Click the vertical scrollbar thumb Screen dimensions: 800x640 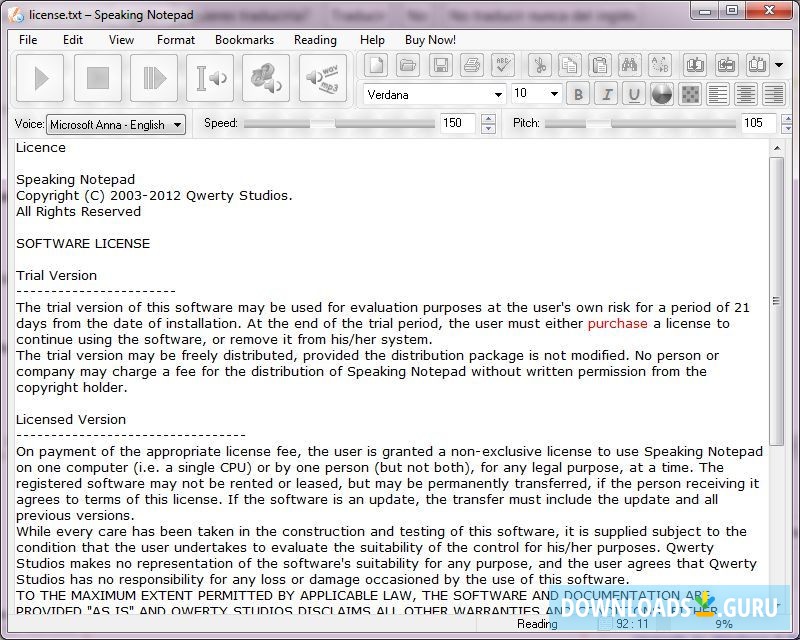[x=777, y=301]
